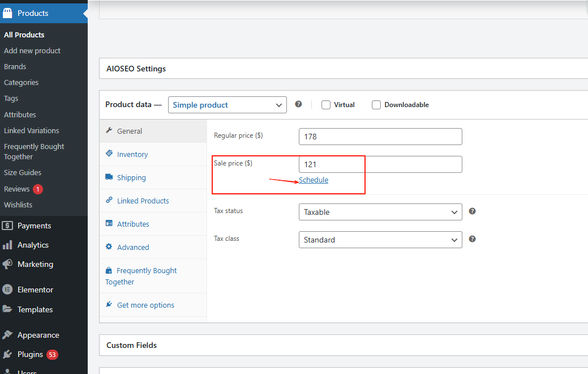Switch to the Inventory tab
Viewport: 588px width, 374px height.
[x=132, y=154]
